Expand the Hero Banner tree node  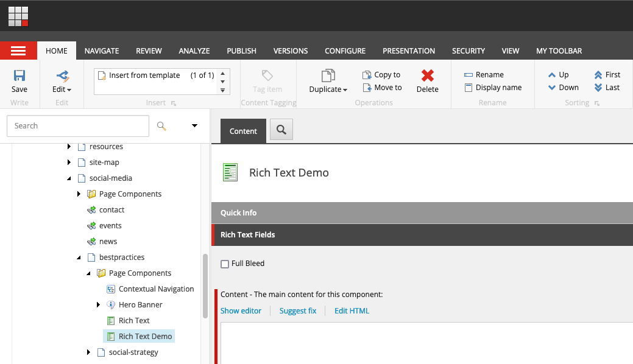(98, 304)
